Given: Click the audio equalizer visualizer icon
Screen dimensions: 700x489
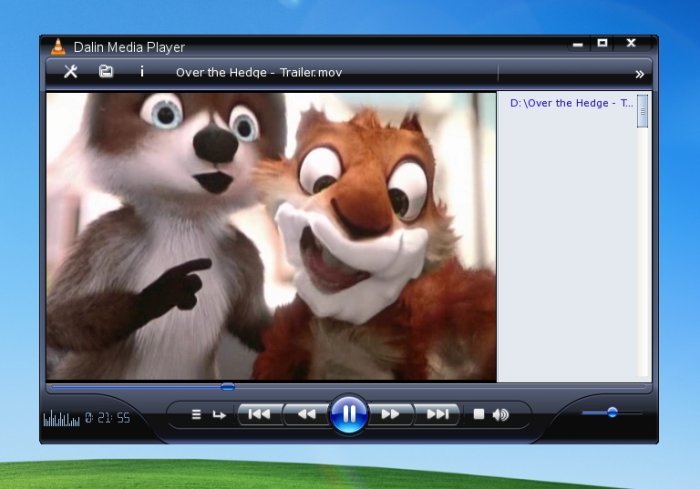Looking at the screenshot, I should click(61, 418).
